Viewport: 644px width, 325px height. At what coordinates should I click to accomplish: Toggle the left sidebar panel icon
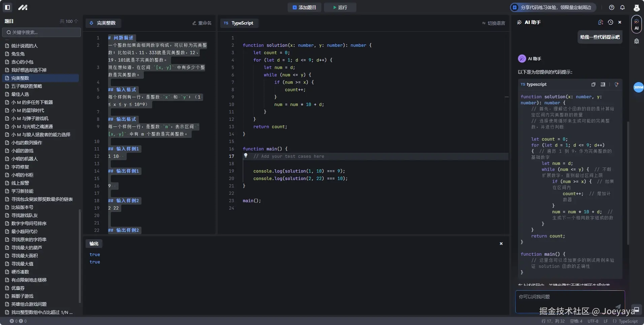(7, 7)
